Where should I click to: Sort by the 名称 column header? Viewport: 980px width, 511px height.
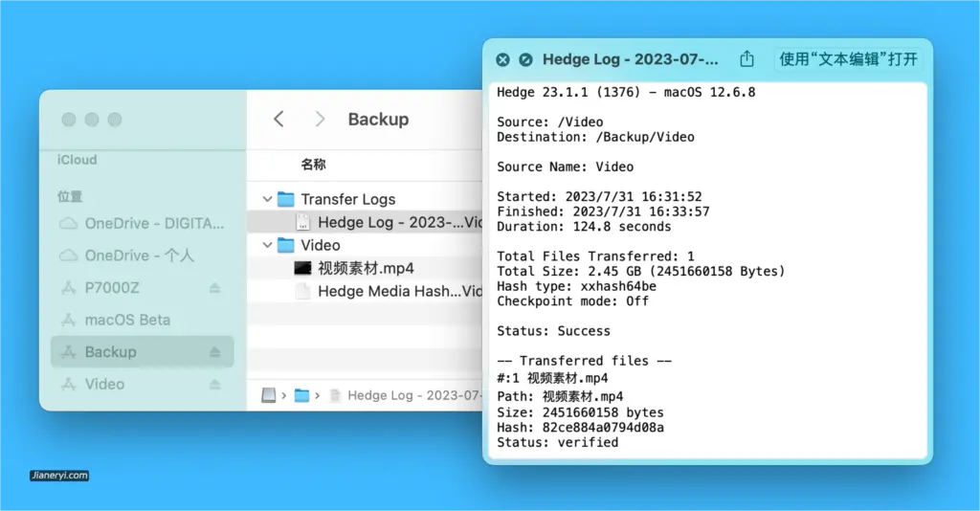pyautogui.click(x=313, y=165)
